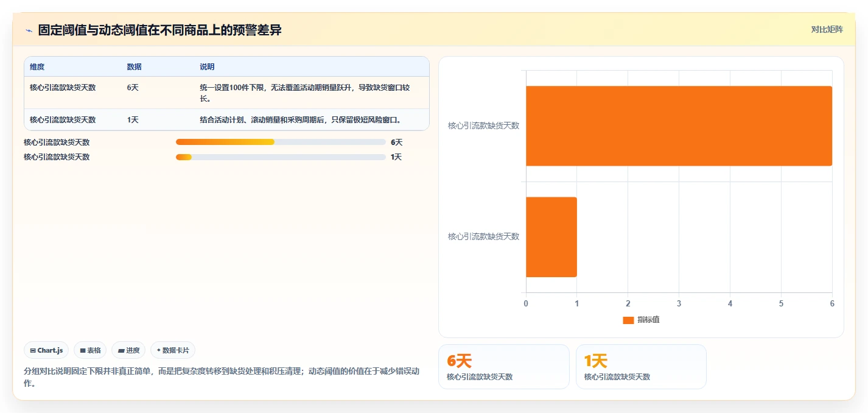
Task: Click the small icon before the panel title
Action: 29,30
